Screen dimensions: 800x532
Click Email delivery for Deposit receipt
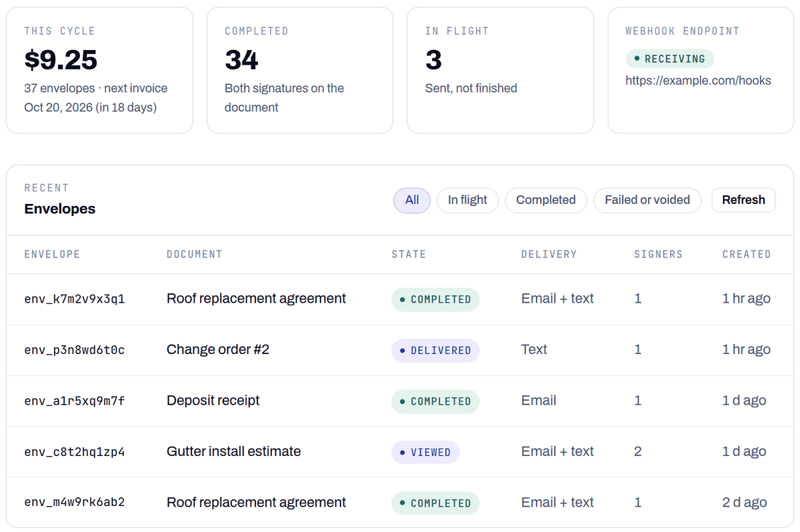pyautogui.click(x=539, y=401)
